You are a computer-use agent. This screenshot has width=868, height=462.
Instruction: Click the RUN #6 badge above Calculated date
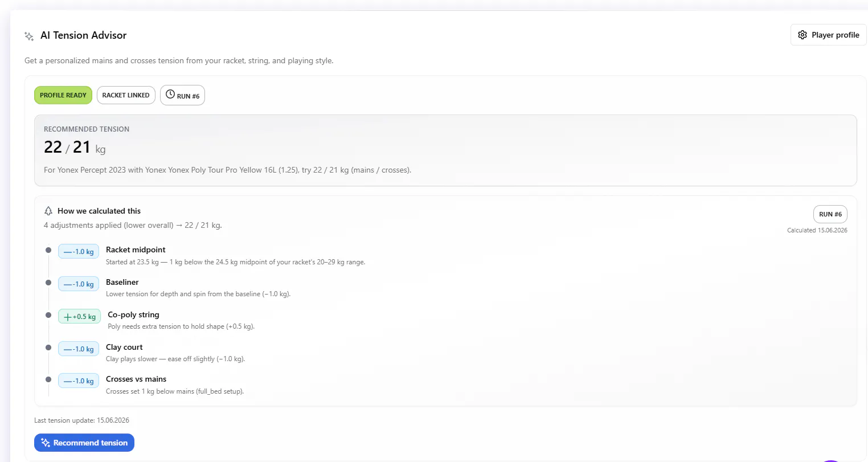[x=830, y=214]
